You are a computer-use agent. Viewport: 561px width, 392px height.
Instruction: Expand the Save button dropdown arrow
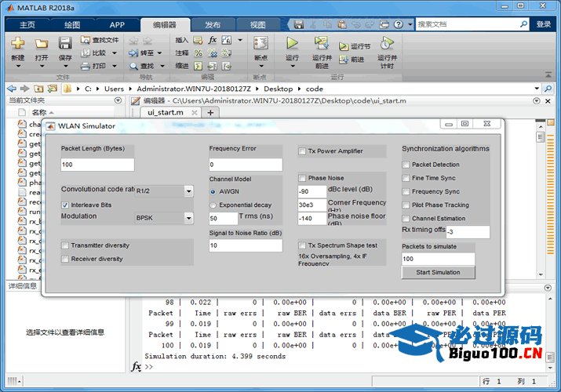pyautogui.click(x=65, y=67)
